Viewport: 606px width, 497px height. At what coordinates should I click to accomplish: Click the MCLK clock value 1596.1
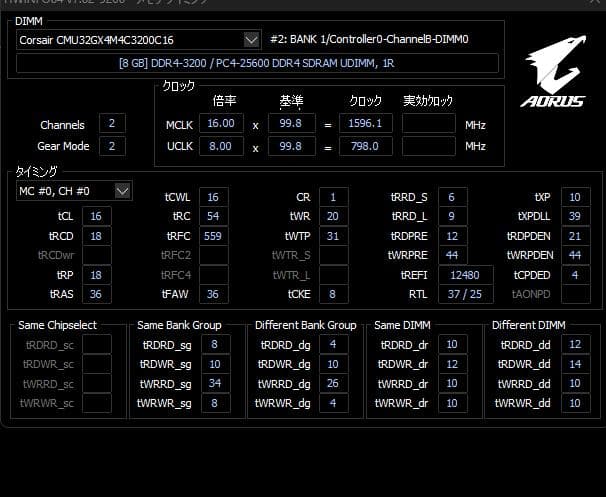(366, 124)
